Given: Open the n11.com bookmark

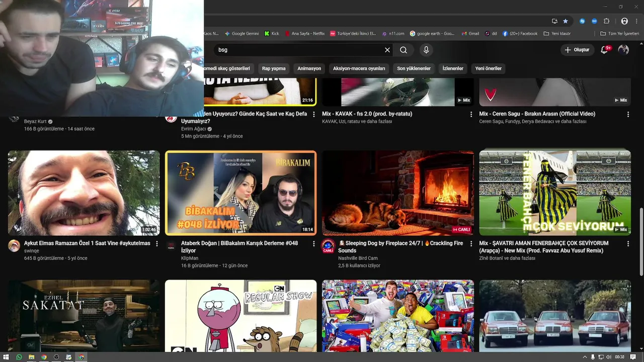Looking at the screenshot, I should pyautogui.click(x=393, y=34).
